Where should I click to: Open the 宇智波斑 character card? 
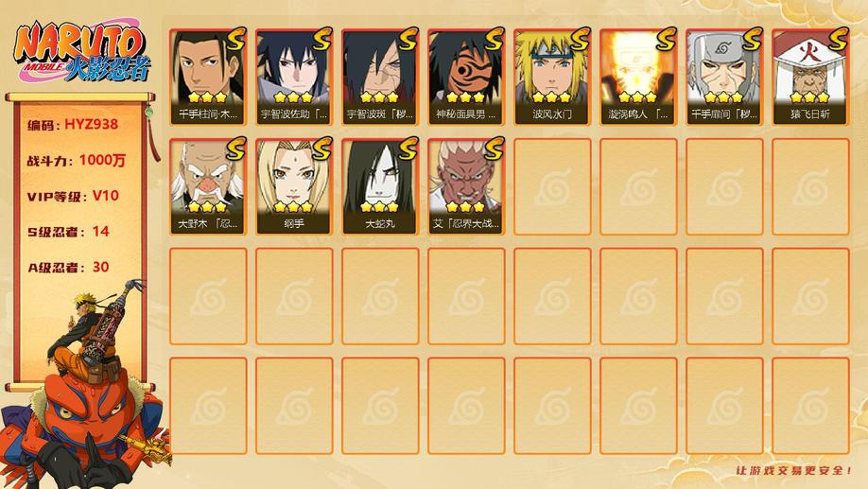[380, 77]
